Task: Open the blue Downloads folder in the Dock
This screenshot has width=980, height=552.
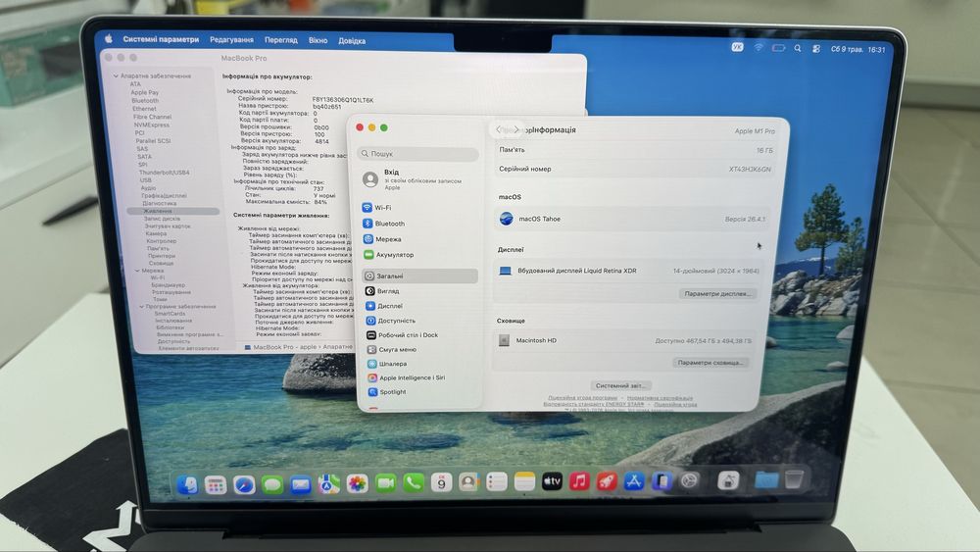Action: [766, 480]
